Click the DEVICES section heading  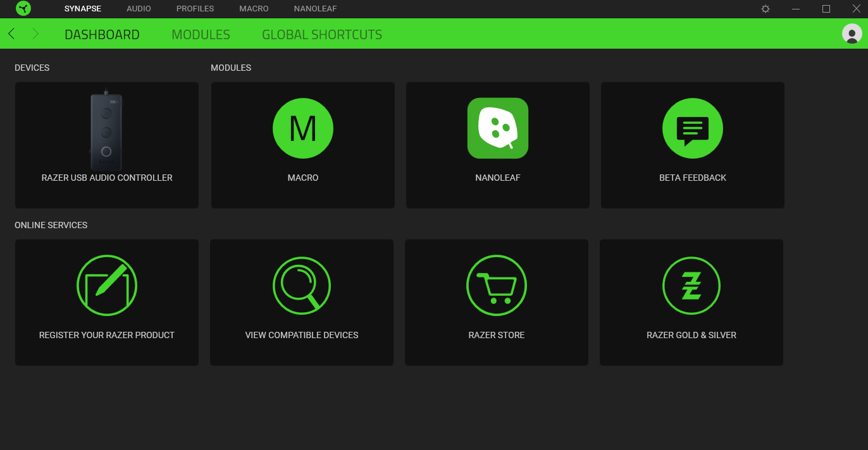32,68
